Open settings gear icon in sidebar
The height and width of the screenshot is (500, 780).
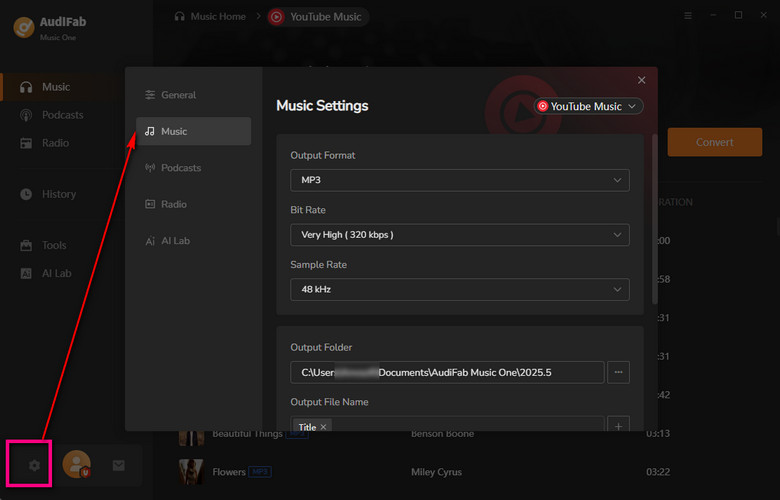(34, 465)
